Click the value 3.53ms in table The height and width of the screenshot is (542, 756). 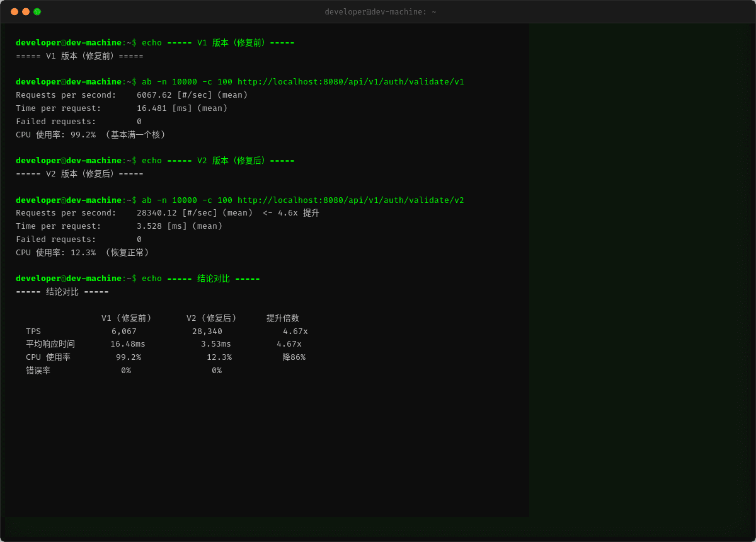coord(216,344)
